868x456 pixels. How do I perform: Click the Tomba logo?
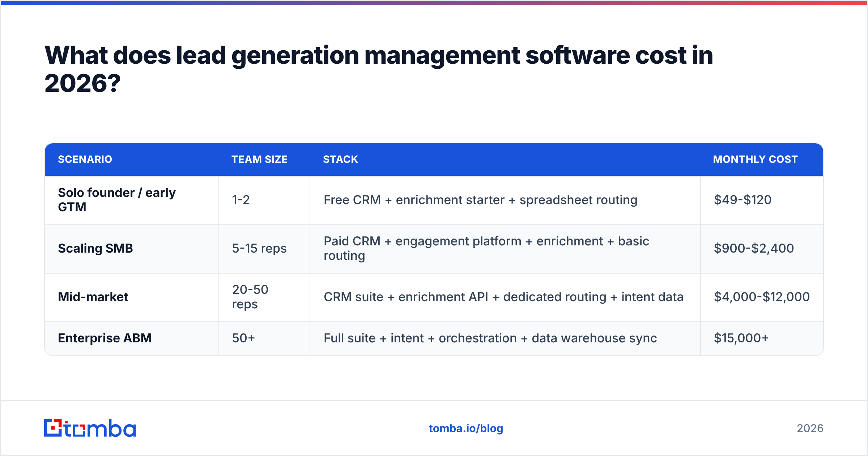point(90,428)
